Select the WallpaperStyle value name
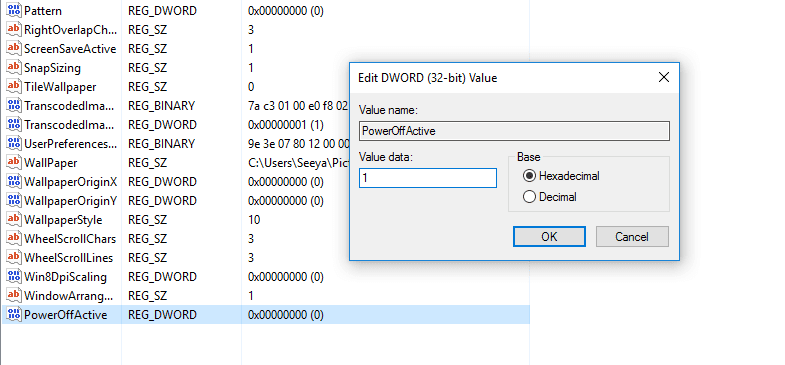785x365 pixels. [63, 220]
